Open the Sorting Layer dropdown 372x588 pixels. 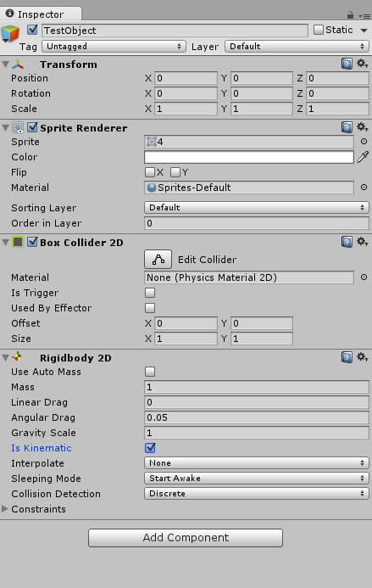pyautogui.click(x=257, y=207)
